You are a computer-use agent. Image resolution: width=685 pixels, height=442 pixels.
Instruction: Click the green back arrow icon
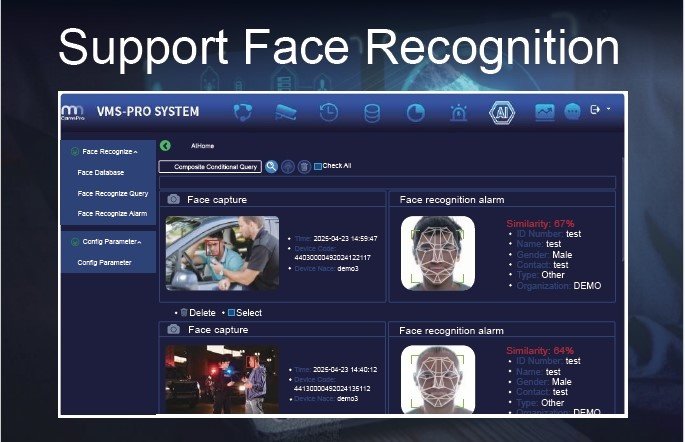pyautogui.click(x=166, y=146)
